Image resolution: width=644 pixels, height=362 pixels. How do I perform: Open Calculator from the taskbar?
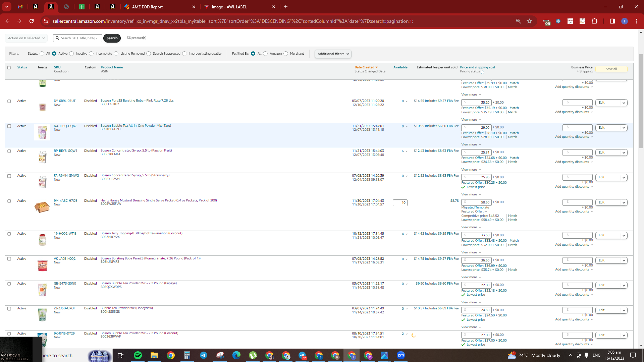187,355
